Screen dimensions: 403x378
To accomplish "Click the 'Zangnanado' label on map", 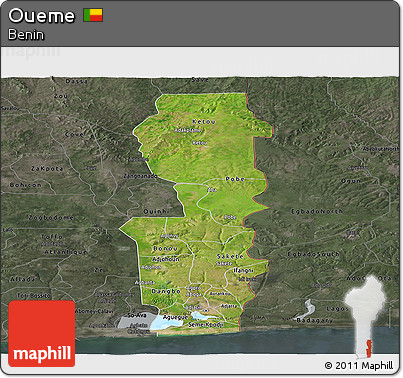I will coord(140,176).
